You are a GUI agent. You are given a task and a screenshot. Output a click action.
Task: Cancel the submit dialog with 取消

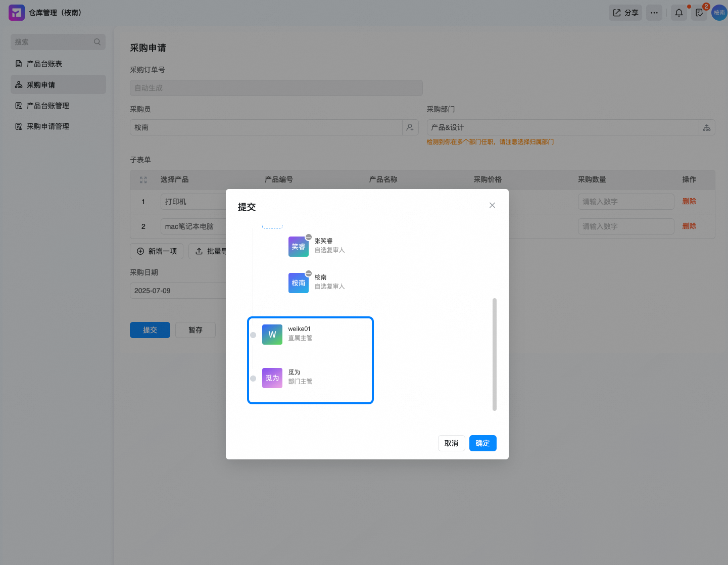(x=451, y=443)
